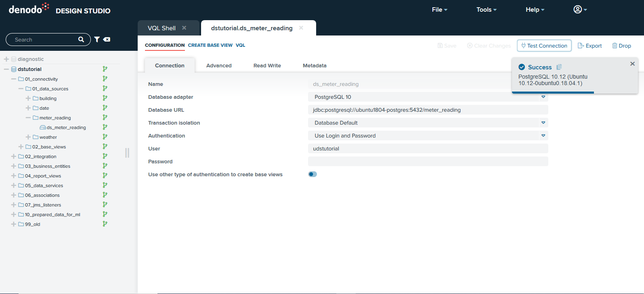Switch to the Metadata tab
Viewport: 644px width, 294px height.
[315, 65]
